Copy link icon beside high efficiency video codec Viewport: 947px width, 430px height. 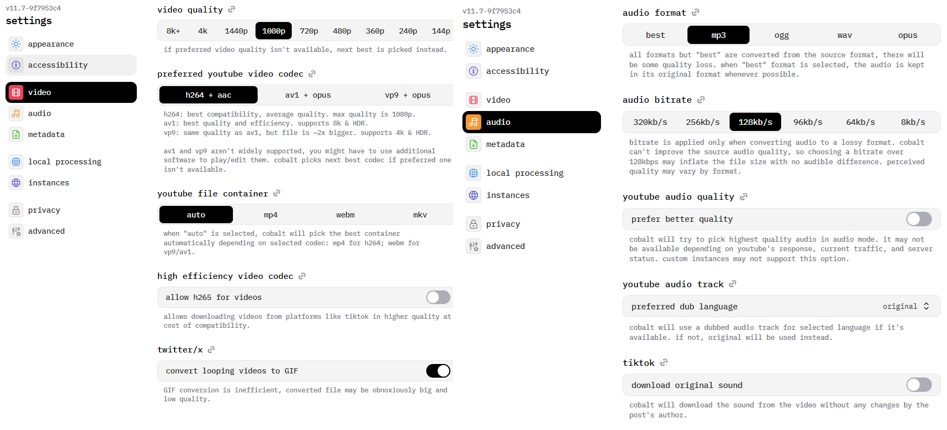click(302, 276)
